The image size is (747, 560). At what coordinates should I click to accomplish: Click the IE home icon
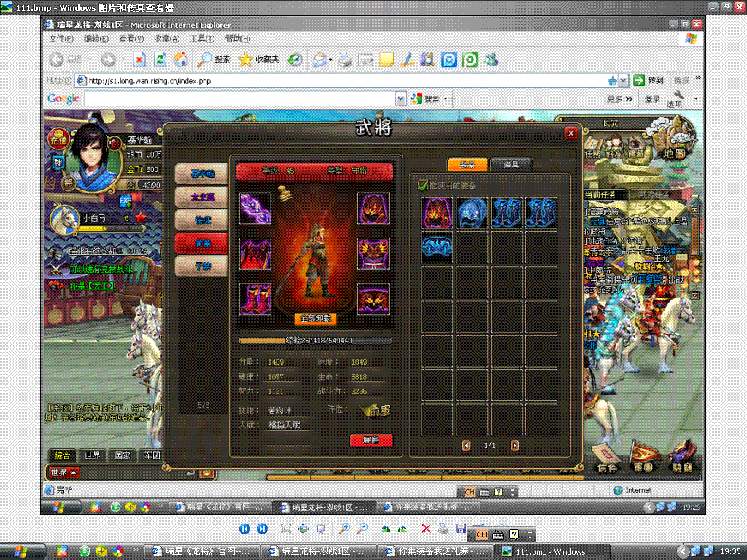pos(181,60)
